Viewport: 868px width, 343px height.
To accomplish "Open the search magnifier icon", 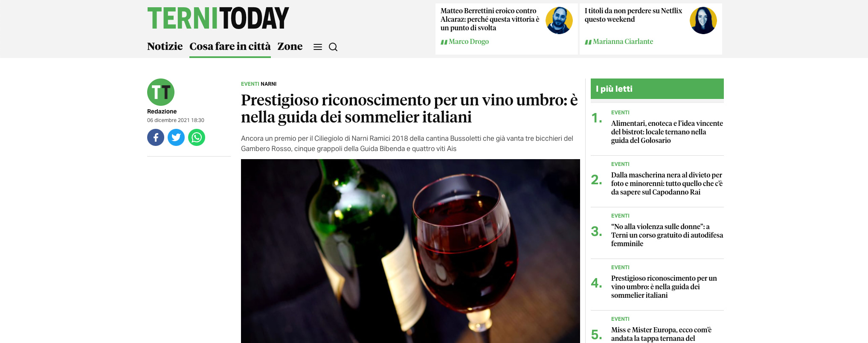I will pos(333,47).
